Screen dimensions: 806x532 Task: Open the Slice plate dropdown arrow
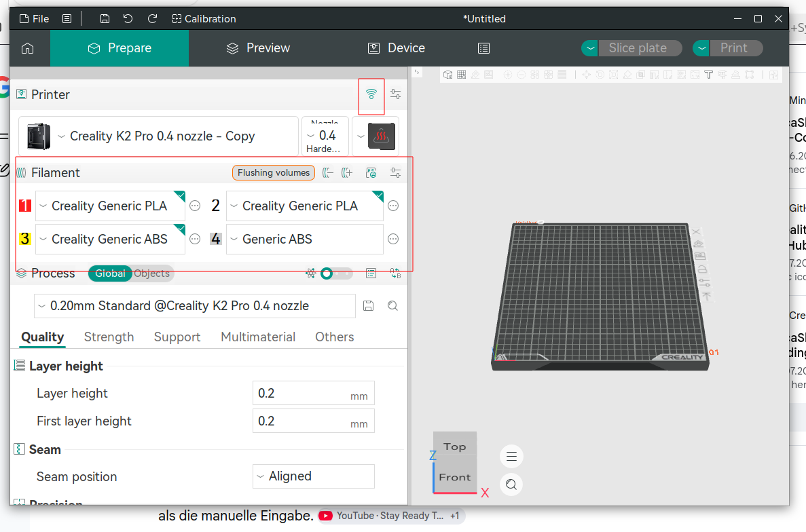[x=590, y=48]
